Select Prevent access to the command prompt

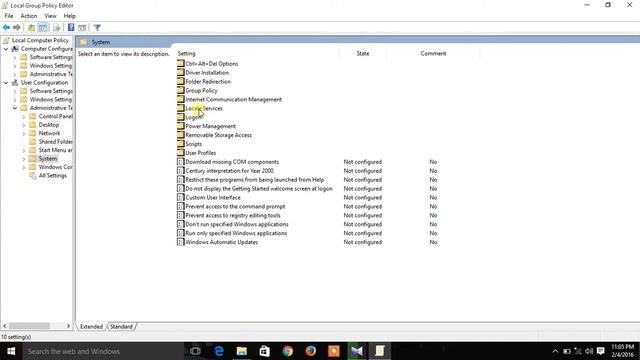tap(235, 207)
